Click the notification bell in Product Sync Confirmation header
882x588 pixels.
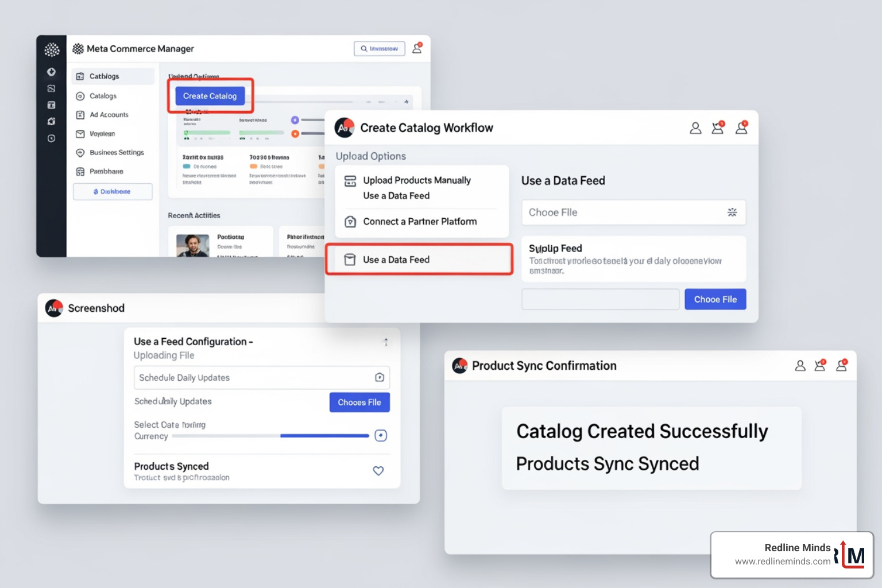click(820, 365)
